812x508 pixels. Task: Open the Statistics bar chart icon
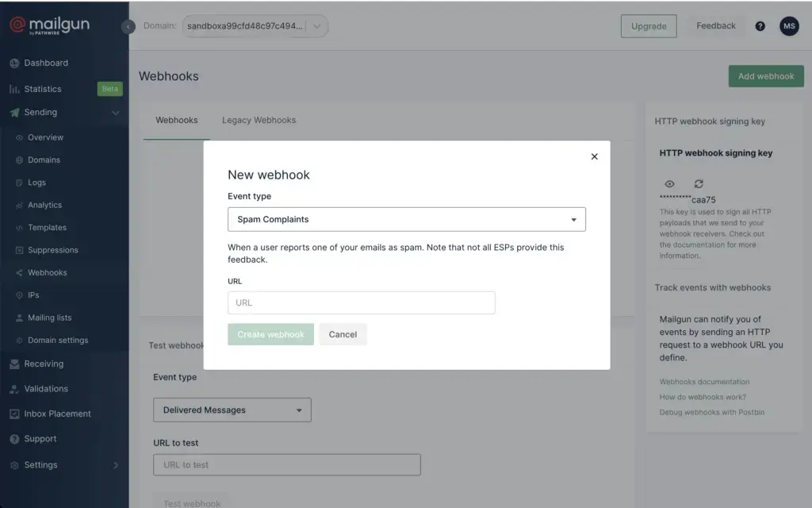[x=14, y=89]
